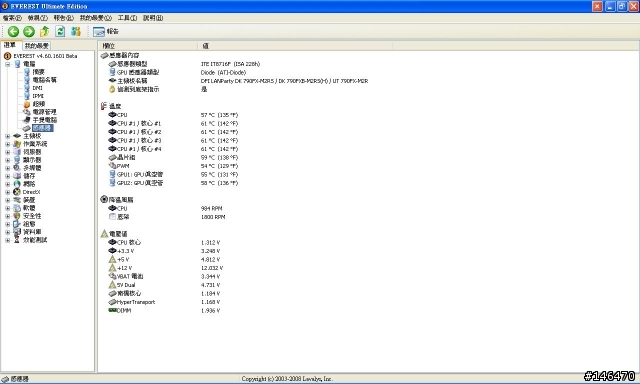Select the EVEREST v4.60.1601 Beta root node
This screenshot has height=384, width=640.
45,56
